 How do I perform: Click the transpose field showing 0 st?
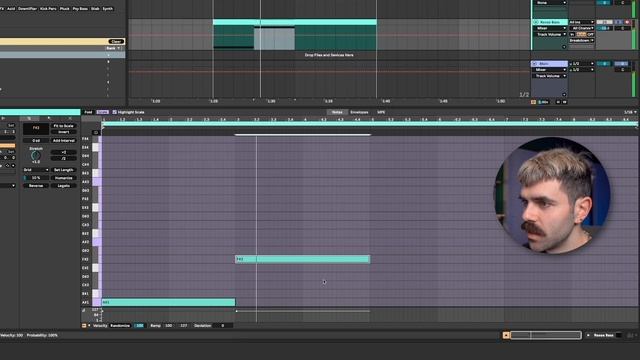tap(36, 140)
